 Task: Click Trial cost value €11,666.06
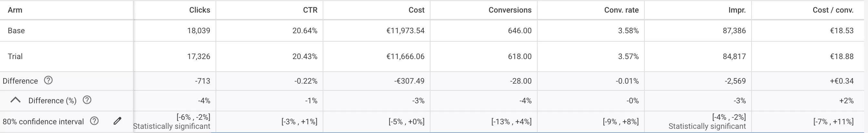click(x=405, y=56)
